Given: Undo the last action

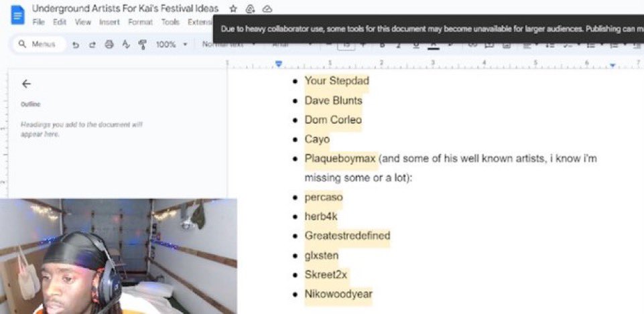Looking at the screenshot, I should 76,44.
